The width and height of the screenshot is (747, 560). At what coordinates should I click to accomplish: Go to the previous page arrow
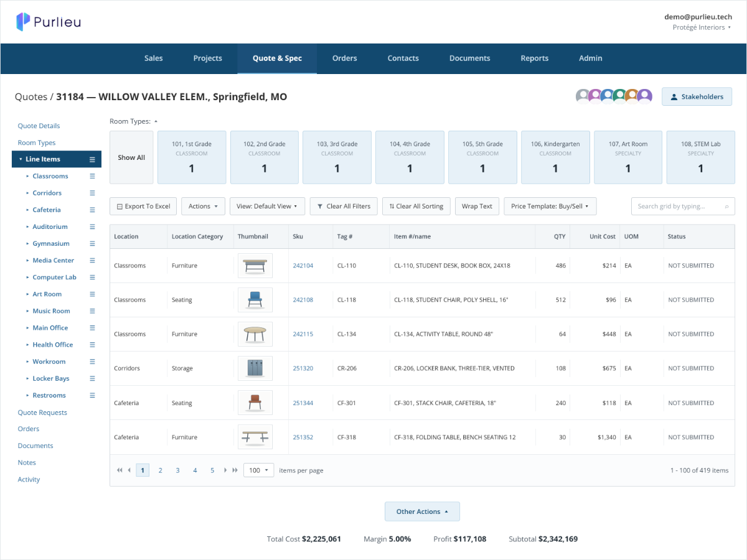(129, 470)
